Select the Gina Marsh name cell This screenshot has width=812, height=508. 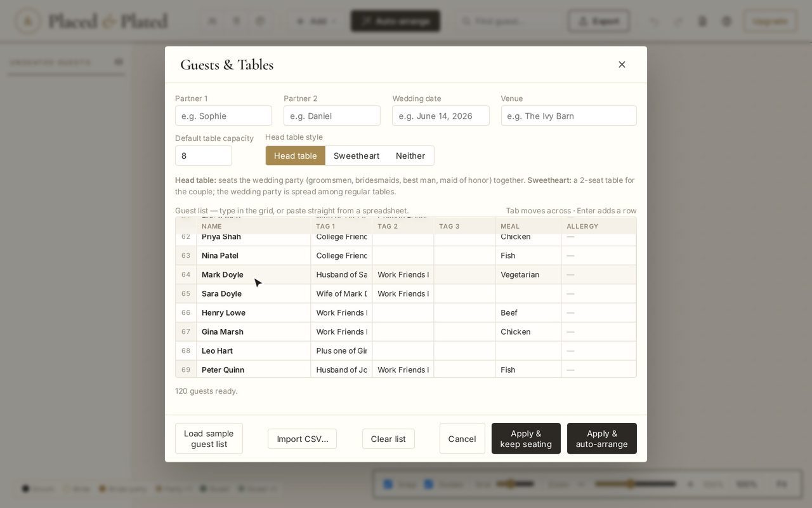point(254,331)
